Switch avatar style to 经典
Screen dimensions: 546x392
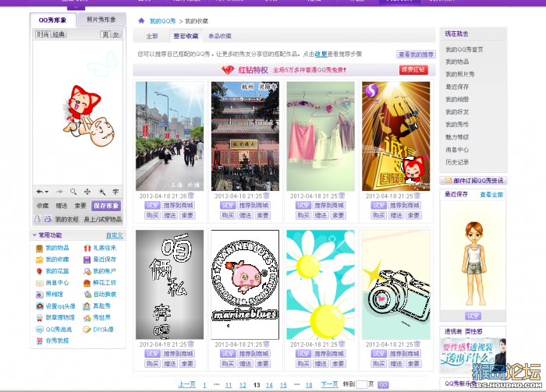58,34
